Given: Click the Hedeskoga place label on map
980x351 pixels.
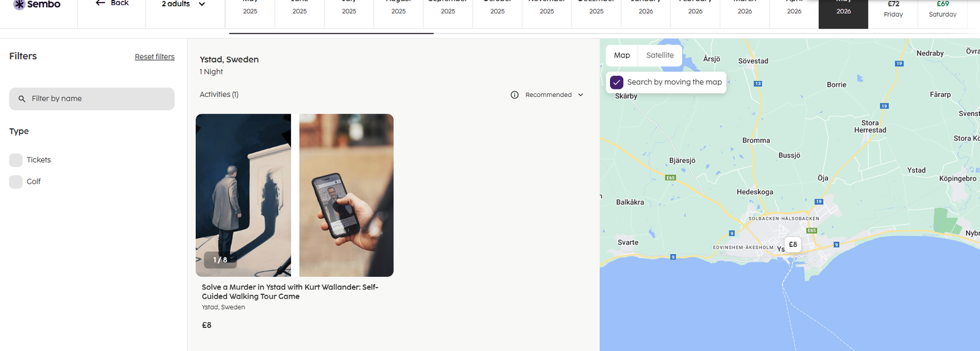Looking at the screenshot, I should point(755,192).
